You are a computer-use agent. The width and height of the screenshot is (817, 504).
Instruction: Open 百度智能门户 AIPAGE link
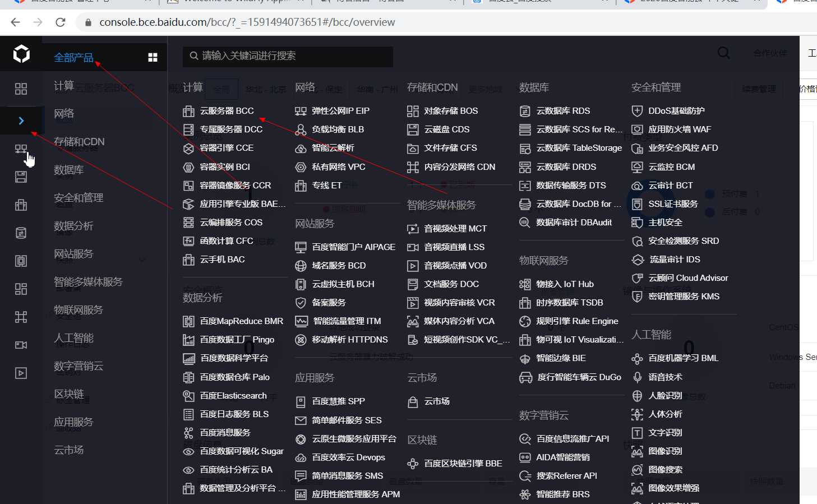point(354,247)
